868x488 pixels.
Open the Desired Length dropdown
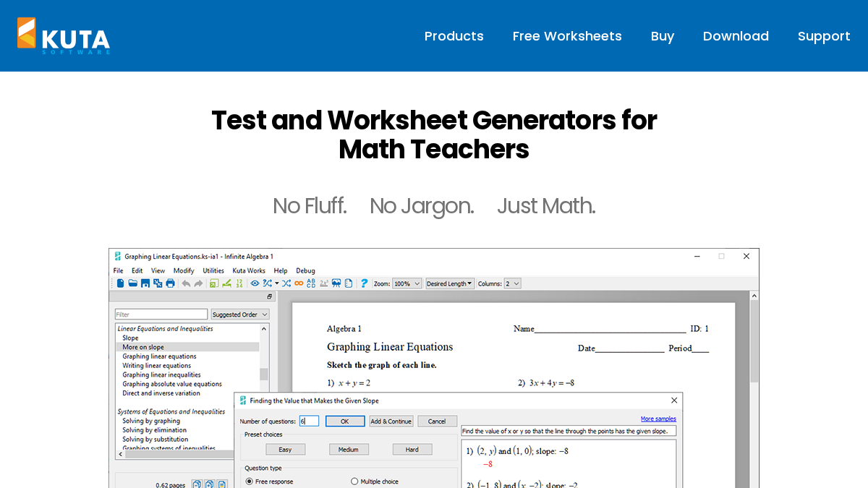[450, 283]
